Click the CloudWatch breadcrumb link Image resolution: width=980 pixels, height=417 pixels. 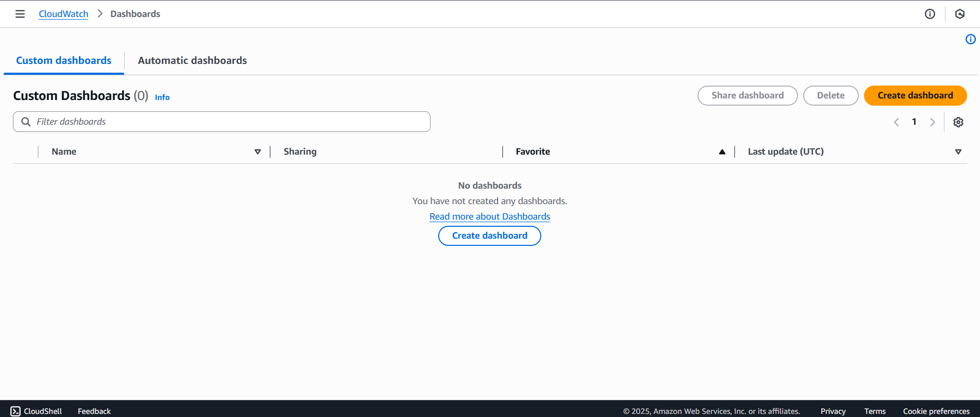63,14
